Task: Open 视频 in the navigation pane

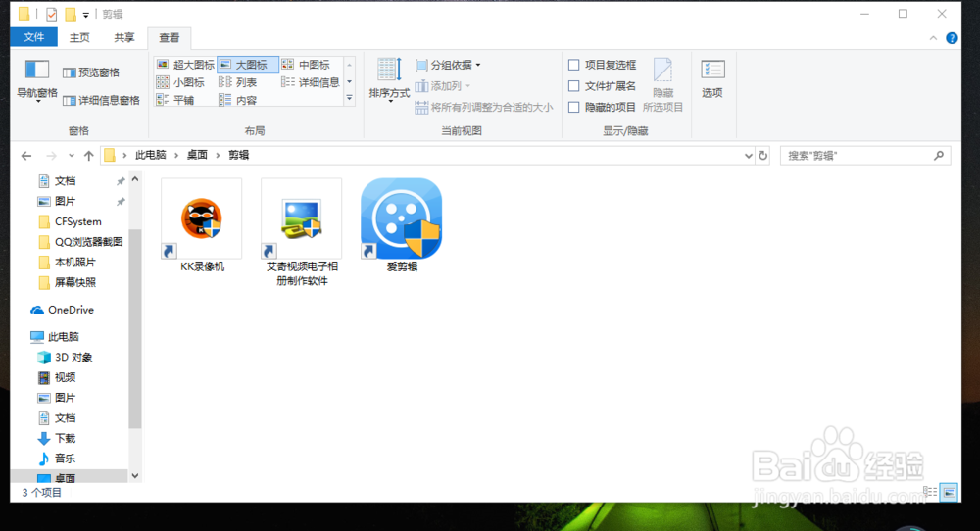Action: (65, 377)
